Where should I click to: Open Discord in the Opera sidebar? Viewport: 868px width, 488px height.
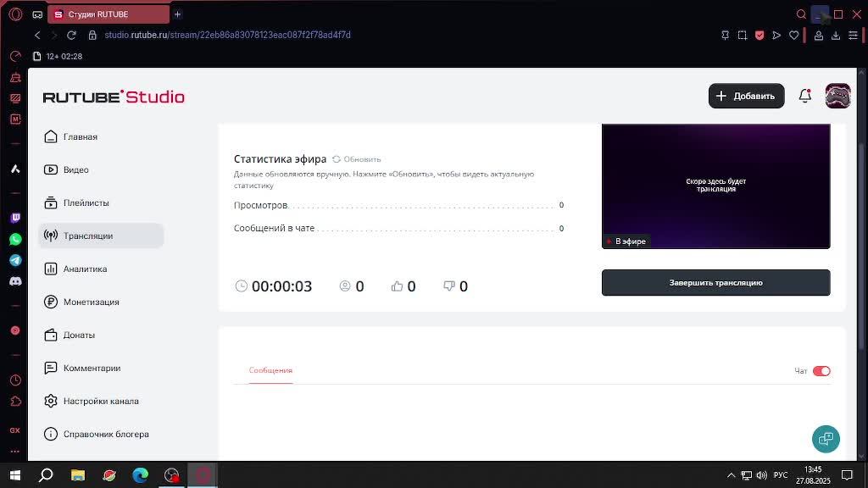tap(15, 281)
